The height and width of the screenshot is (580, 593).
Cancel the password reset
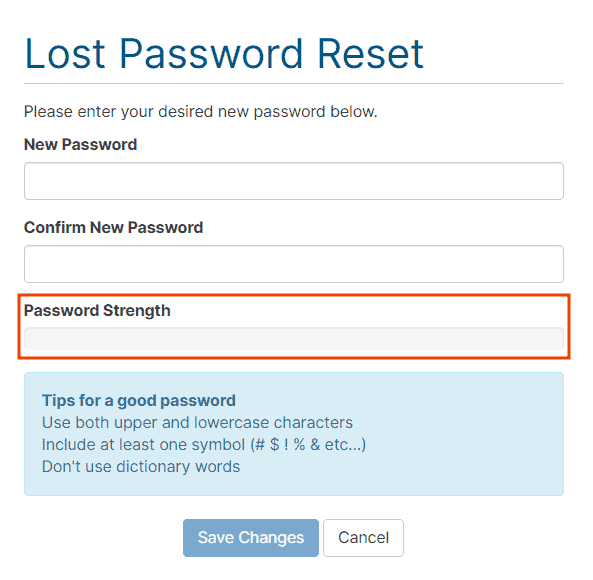coord(363,538)
